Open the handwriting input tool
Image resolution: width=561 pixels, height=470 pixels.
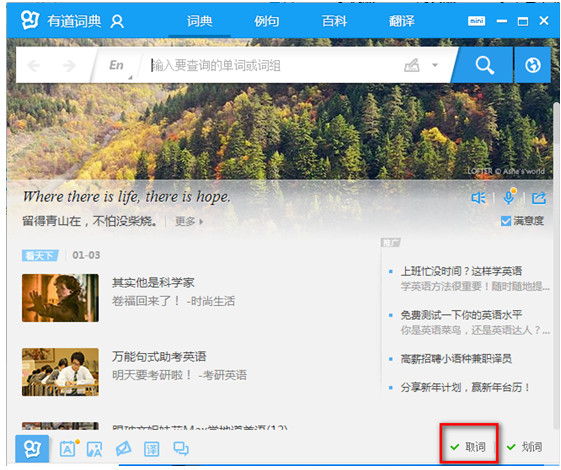(411, 65)
